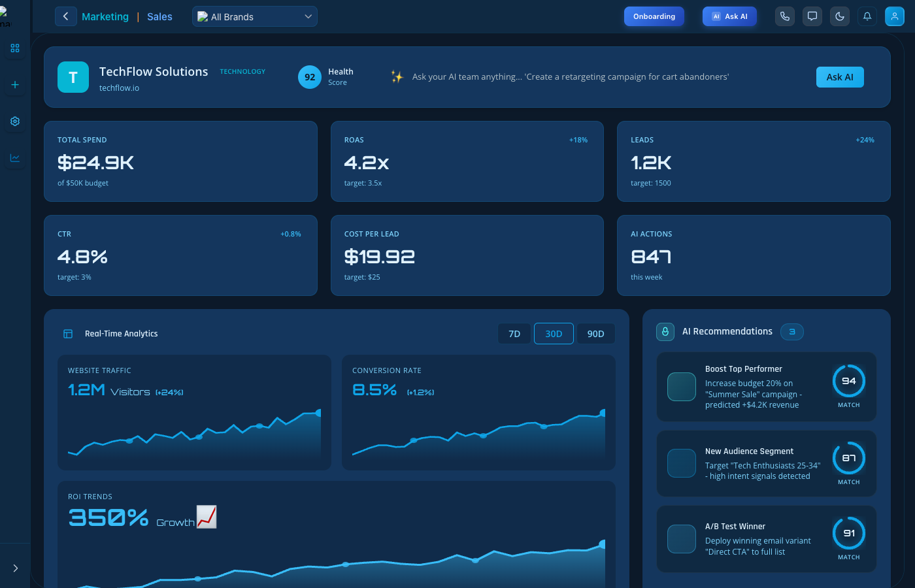Open the notifications bell icon
This screenshot has width=915, height=588.
pyautogui.click(x=867, y=16)
